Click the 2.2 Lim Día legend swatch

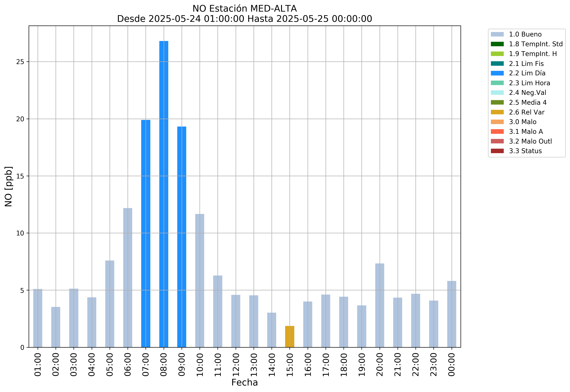(497, 73)
